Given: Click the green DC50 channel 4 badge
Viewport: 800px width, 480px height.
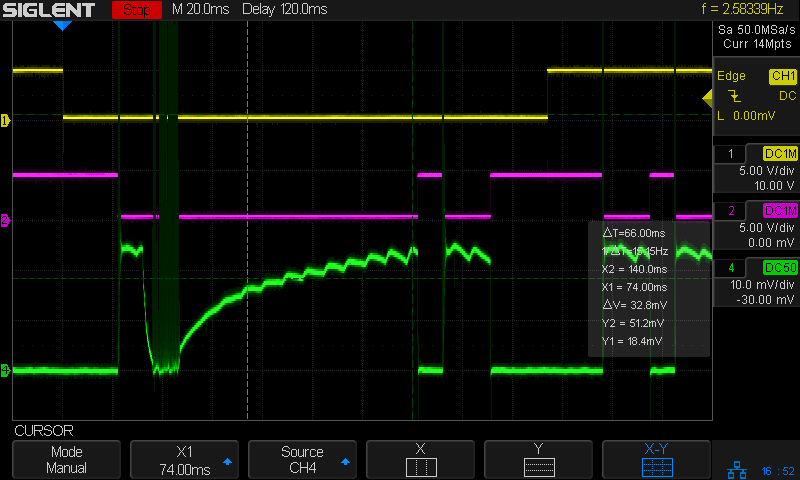Looking at the screenshot, I should click(780, 268).
